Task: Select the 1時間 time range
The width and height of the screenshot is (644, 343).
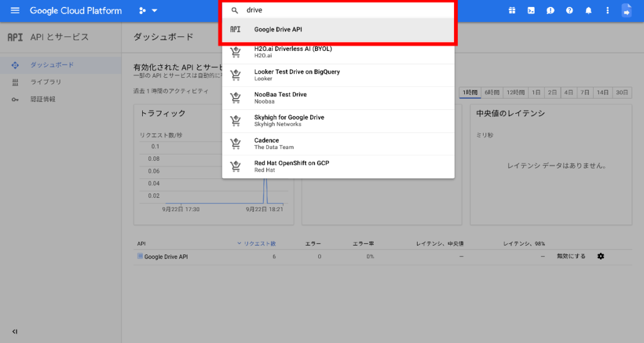Action: point(470,93)
